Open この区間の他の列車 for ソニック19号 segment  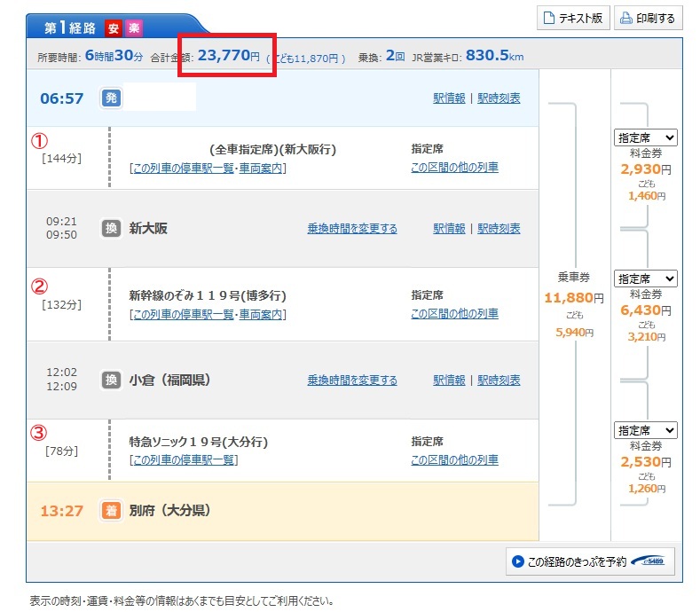tap(454, 459)
